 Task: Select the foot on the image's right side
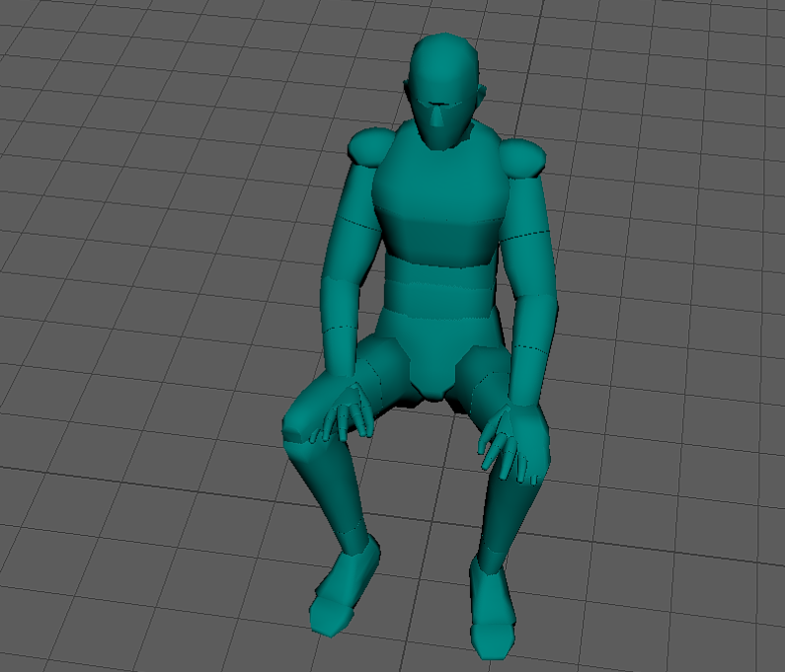point(493,610)
